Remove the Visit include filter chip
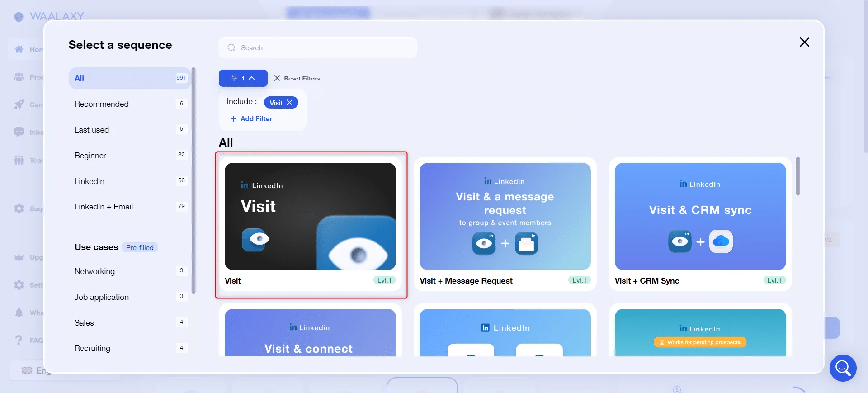This screenshot has width=868, height=393. [290, 103]
